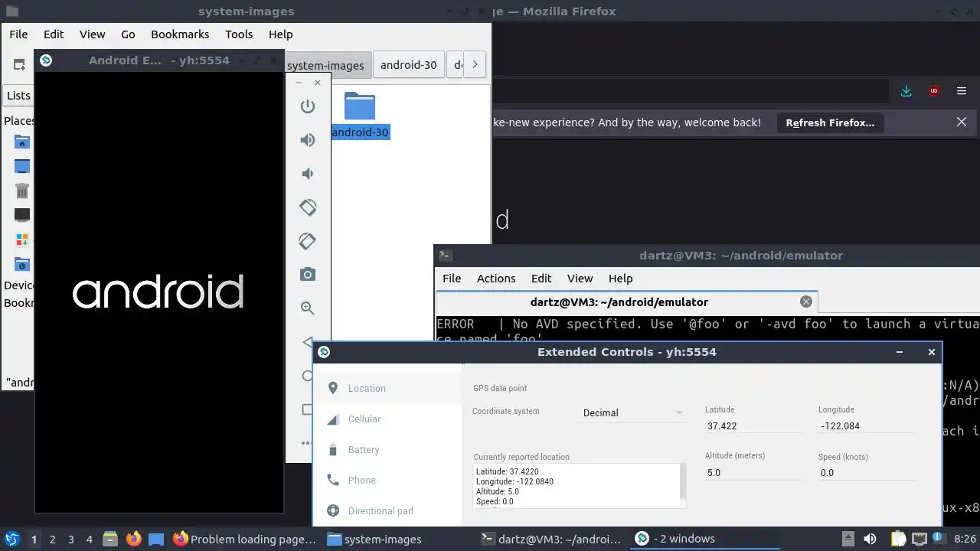Open the emulator's three-dot more options
This screenshot has height=551, width=980.
[x=308, y=443]
